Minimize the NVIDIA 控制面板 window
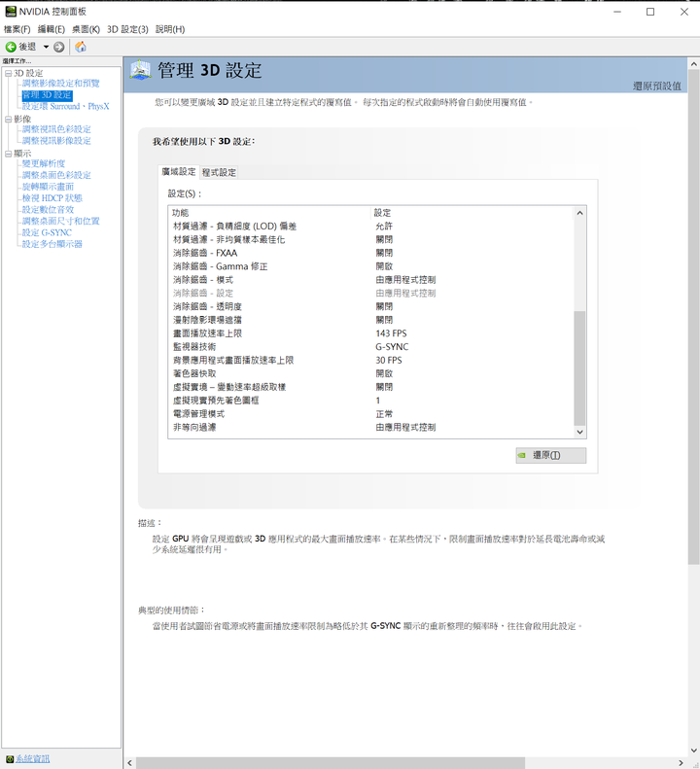This screenshot has height=769, width=700. (x=617, y=12)
